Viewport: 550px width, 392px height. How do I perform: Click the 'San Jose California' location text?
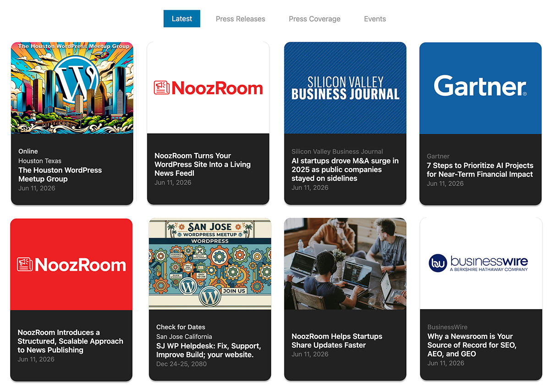(184, 337)
